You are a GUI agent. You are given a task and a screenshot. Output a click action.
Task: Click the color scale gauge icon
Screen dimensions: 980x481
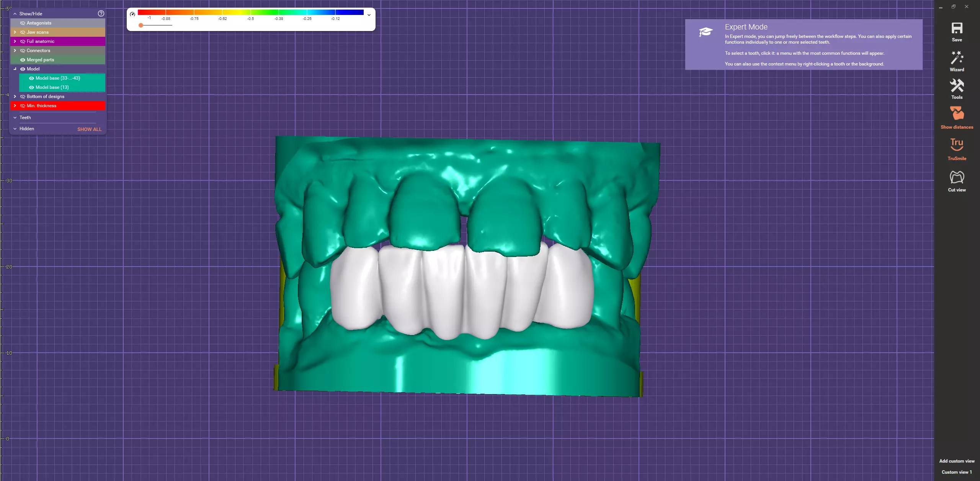132,14
